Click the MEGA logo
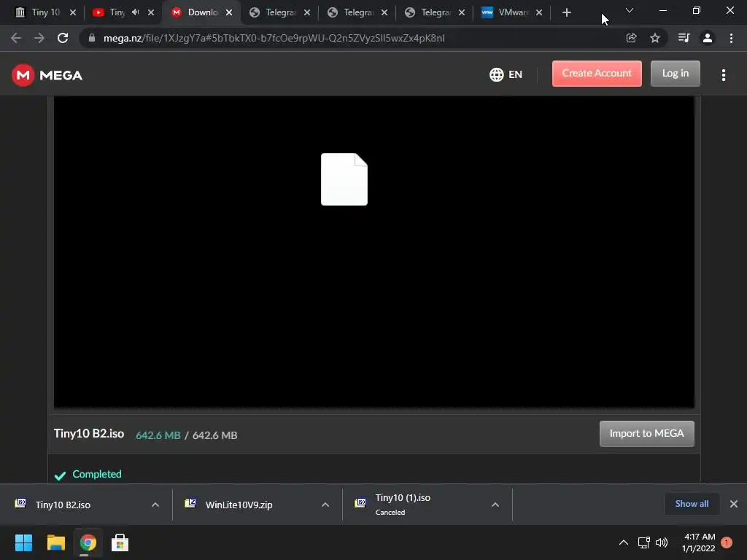Image resolution: width=747 pixels, height=560 pixels. pyautogui.click(x=47, y=75)
